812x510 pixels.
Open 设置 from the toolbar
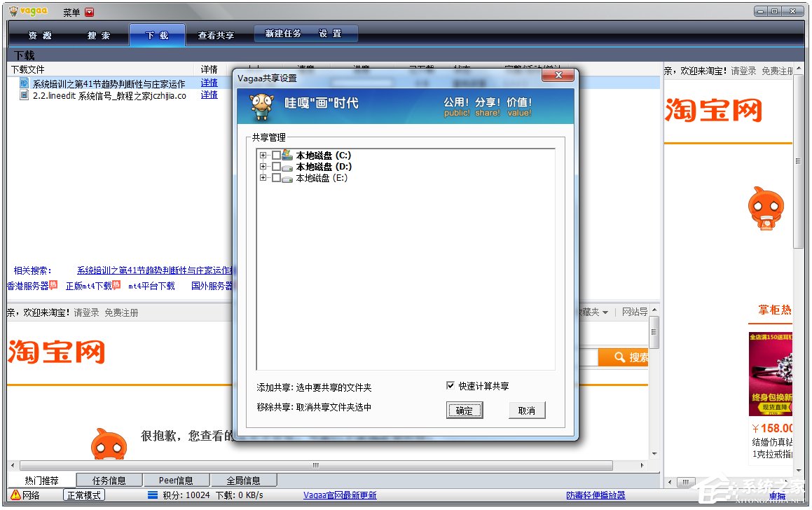(x=331, y=33)
